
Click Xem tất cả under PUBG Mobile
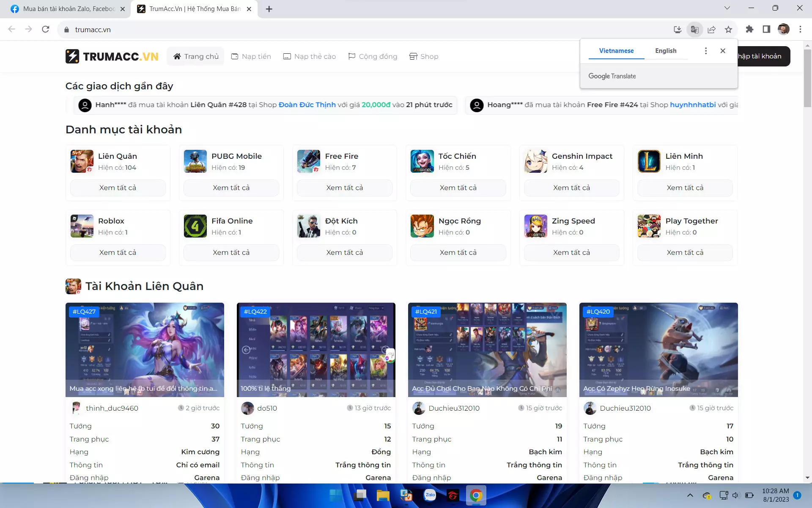(231, 188)
